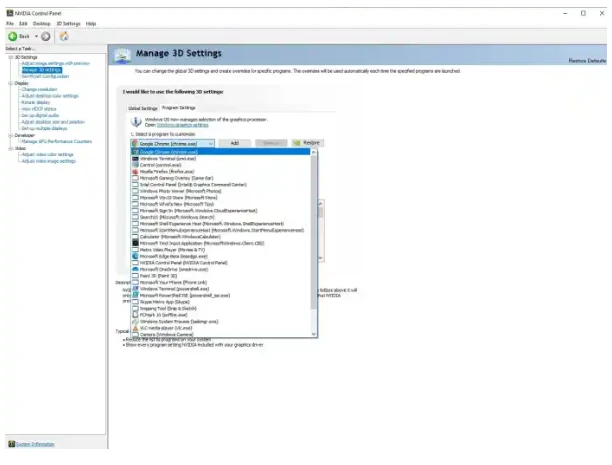Open the Desktop menu
This screenshot has width=612, height=465.
click(42, 24)
